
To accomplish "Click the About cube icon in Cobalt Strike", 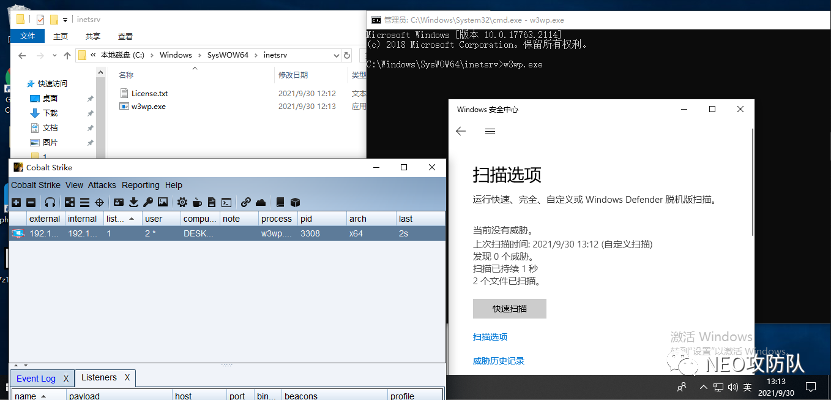I will pyautogui.click(x=296, y=202).
